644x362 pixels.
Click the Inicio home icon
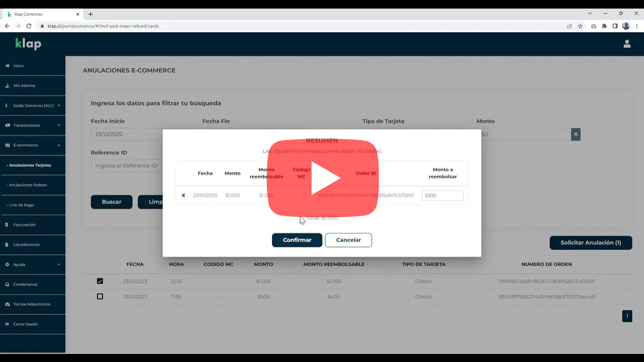(x=7, y=66)
